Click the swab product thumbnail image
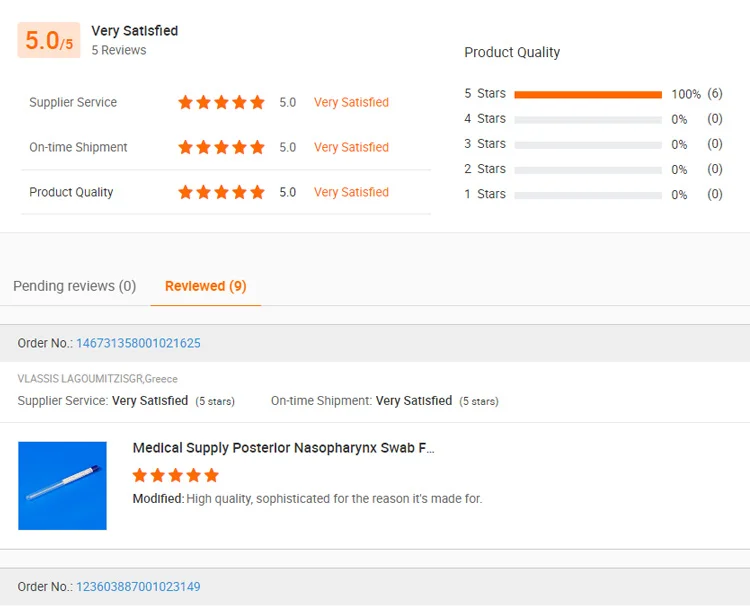750x610 pixels. click(62, 486)
